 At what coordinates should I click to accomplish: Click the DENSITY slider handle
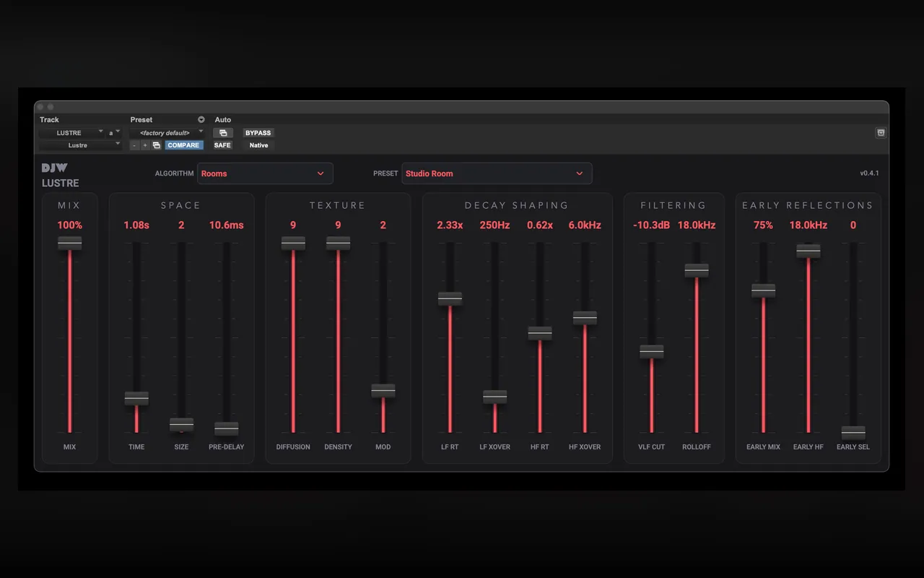pos(338,243)
